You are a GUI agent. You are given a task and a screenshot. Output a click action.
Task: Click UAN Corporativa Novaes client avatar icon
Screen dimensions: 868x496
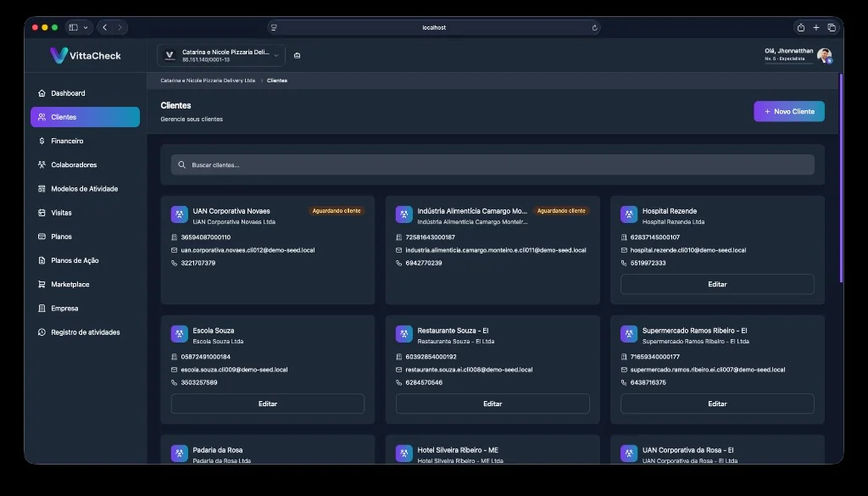coord(180,215)
